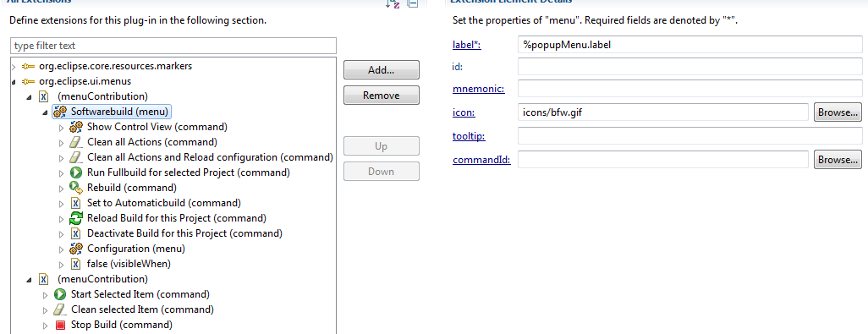The width and height of the screenshot is (868, 334).
Task: Click the commandId input field
Action: pos(663,160)
